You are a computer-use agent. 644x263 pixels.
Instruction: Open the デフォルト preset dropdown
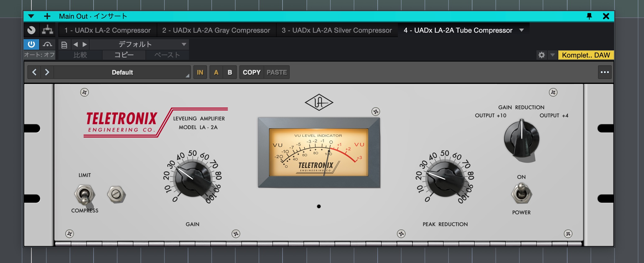point(139,44)
